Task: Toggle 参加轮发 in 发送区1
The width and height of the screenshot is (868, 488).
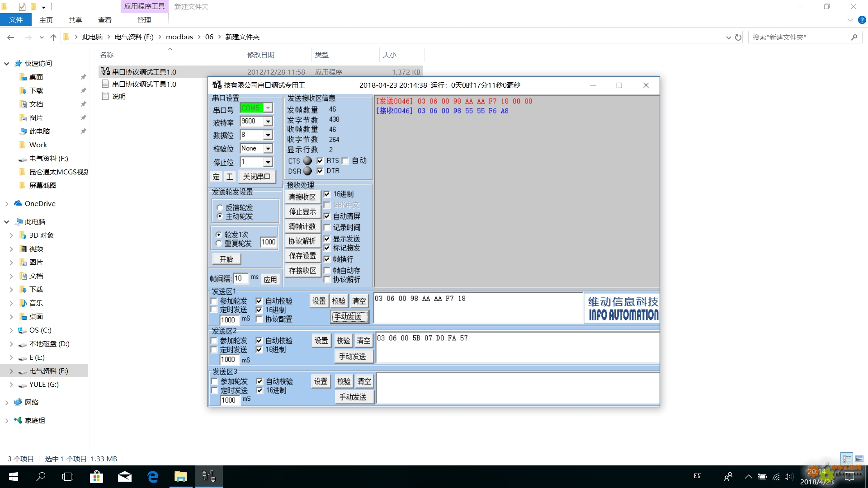Action: point(214,301)
